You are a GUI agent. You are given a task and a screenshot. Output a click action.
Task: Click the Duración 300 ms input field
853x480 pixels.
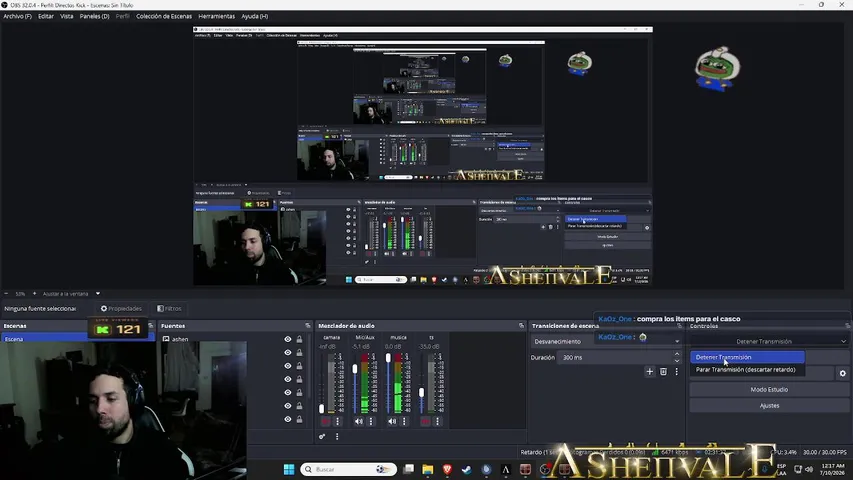tap(615, 358)
